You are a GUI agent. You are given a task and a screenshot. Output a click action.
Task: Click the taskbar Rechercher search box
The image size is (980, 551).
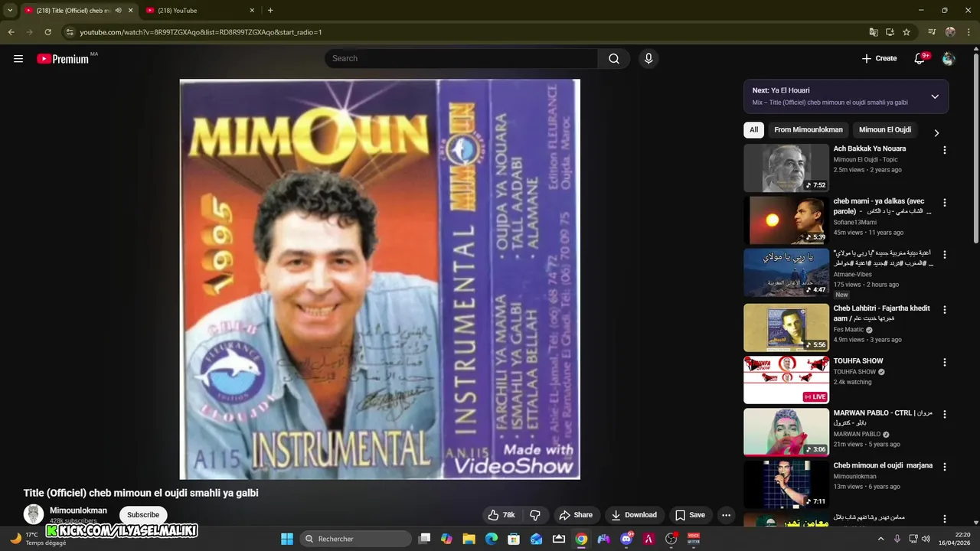tap(356, 539)
